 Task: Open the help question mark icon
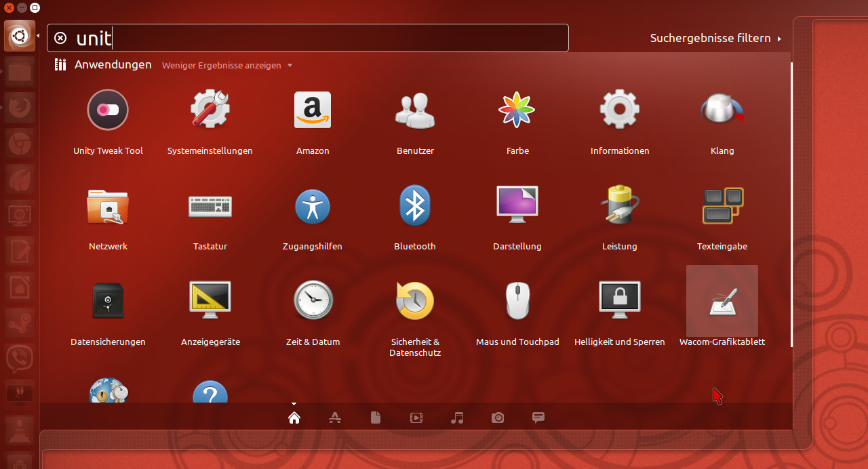(210, 391)
